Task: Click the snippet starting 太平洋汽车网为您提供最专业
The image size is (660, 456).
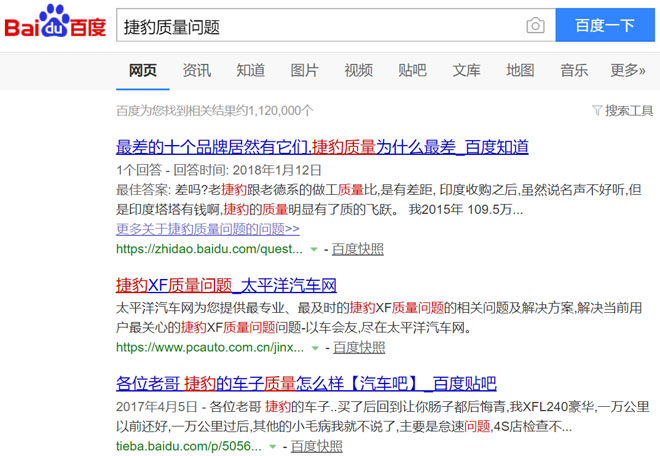Action: click(379, 317)
